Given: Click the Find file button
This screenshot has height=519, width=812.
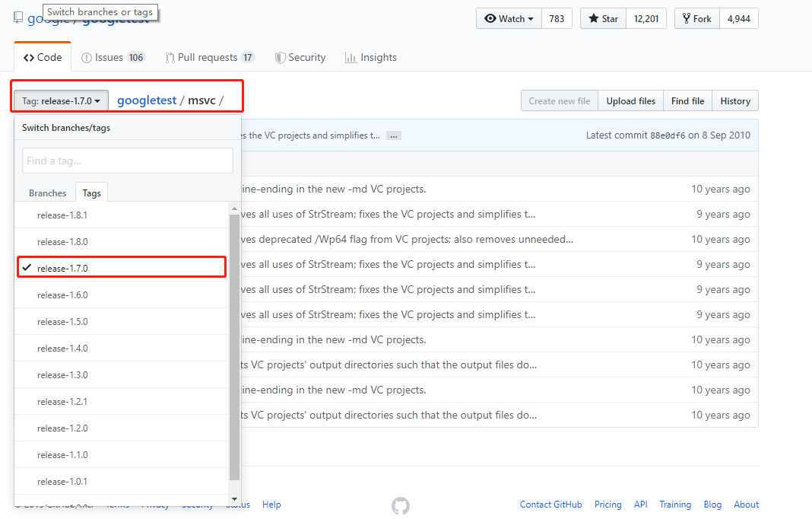Looking at the screenshot, I should coord(688,101).
